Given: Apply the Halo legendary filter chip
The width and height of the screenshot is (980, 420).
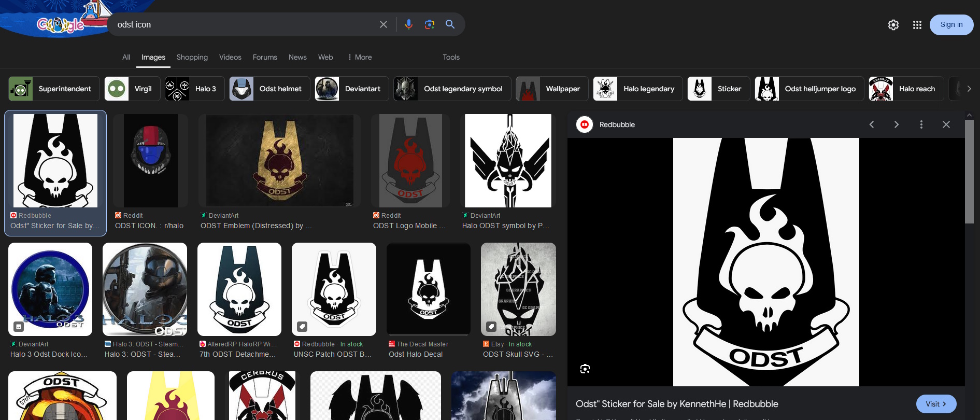Looking at the screenshot, I should 638,89.
